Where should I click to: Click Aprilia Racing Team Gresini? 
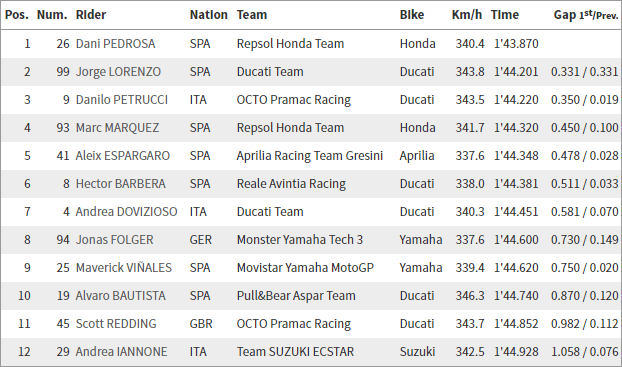(310, 156)
